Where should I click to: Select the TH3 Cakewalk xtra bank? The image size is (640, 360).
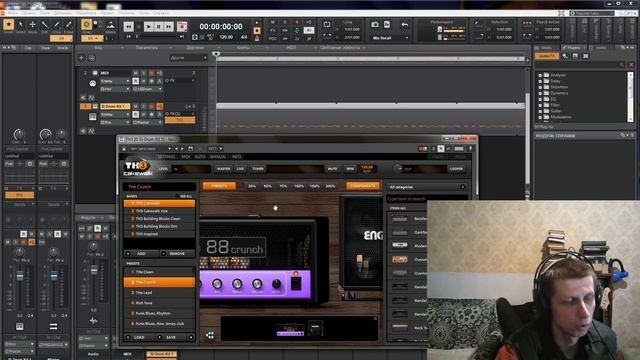pyautogui.click(x=159, y=211)
